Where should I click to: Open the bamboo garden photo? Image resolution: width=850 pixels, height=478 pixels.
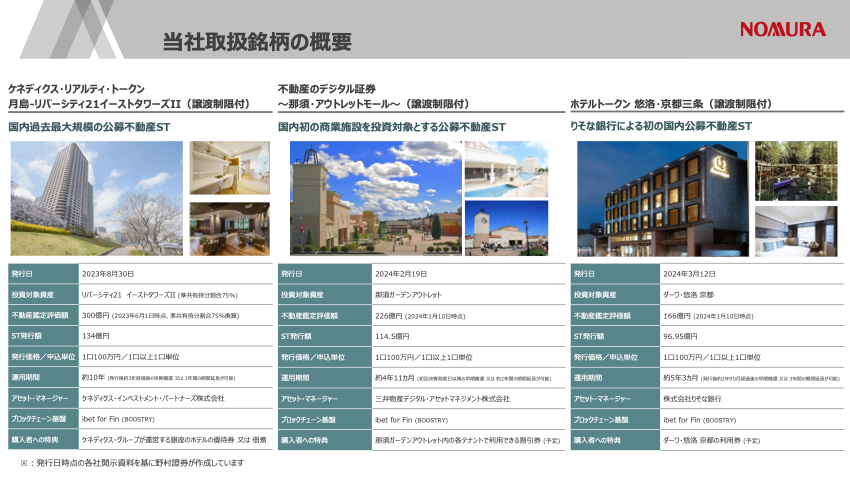[796, 171]
